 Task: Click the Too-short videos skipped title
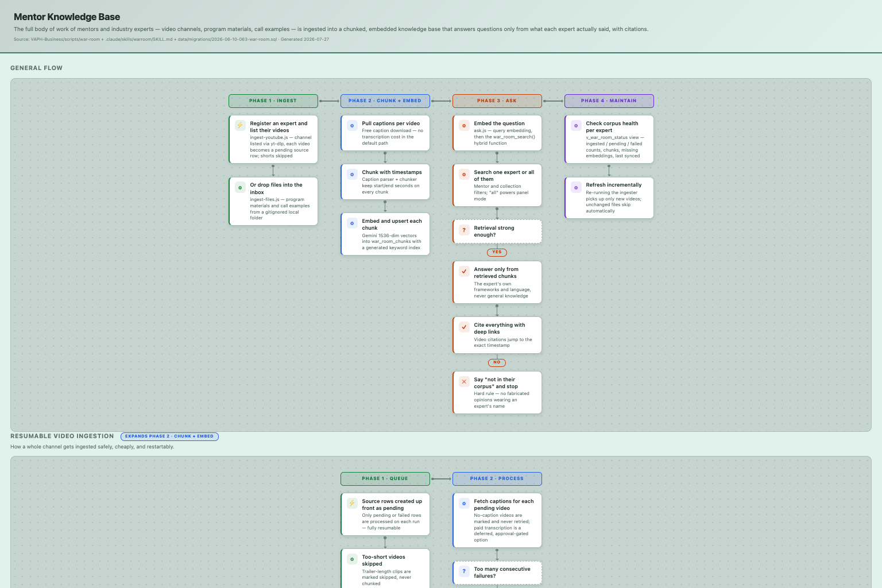(384, 560)
